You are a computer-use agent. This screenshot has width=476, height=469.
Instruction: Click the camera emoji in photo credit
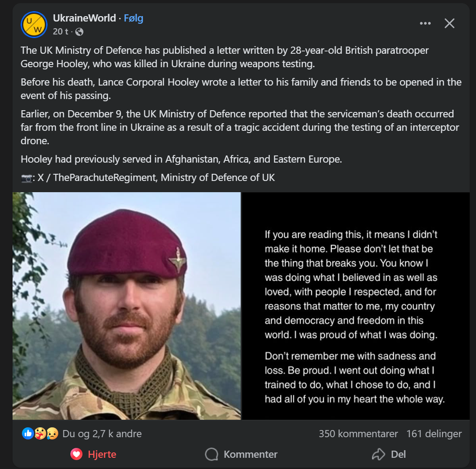pos(26,178)
